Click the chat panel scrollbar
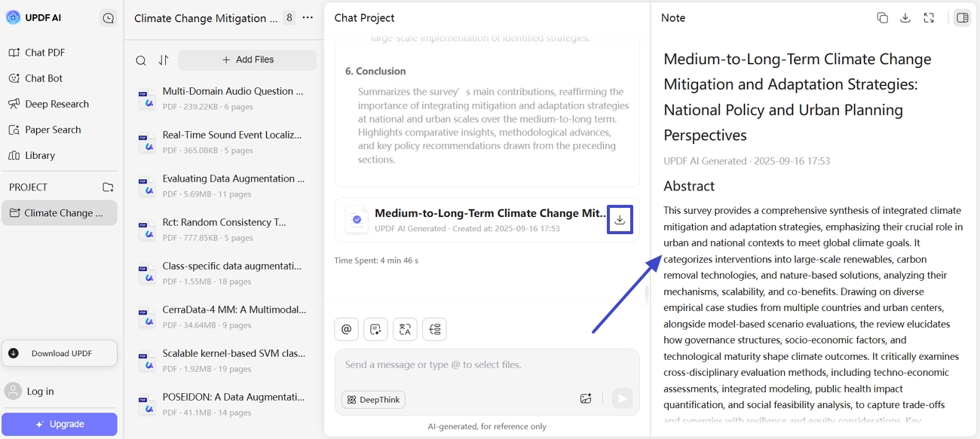980x439 pixels. coord(645,294)
